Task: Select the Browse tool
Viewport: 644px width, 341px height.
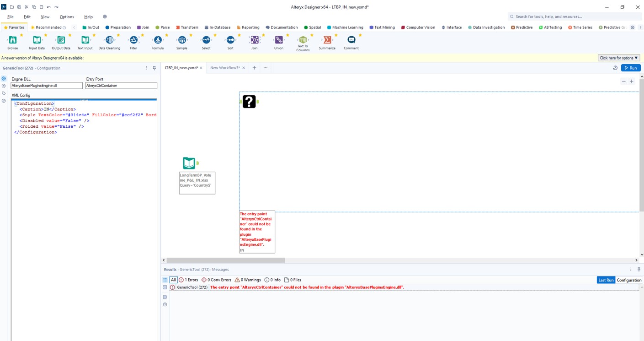Action: [12, 40]
